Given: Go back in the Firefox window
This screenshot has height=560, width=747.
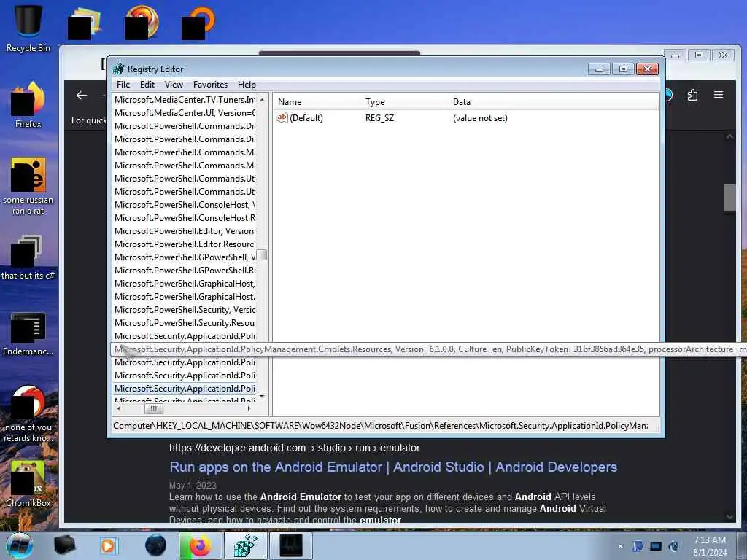Looking at the screenshot, I should point(82,96).
